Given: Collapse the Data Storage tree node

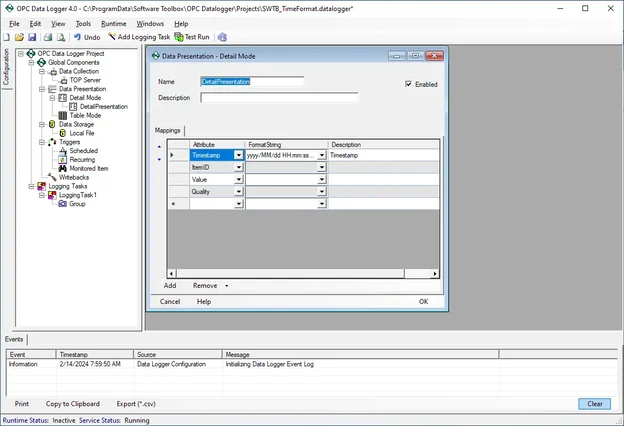Looking at the screenshot, I should 42,124.
